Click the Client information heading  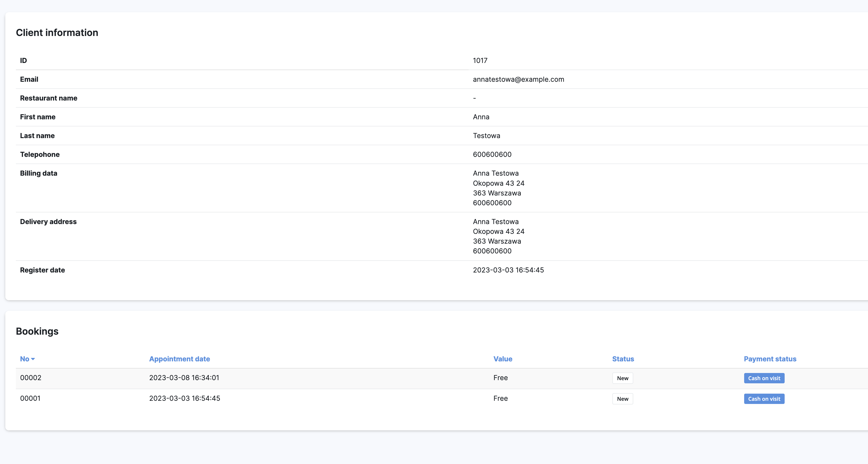(57, 33)
